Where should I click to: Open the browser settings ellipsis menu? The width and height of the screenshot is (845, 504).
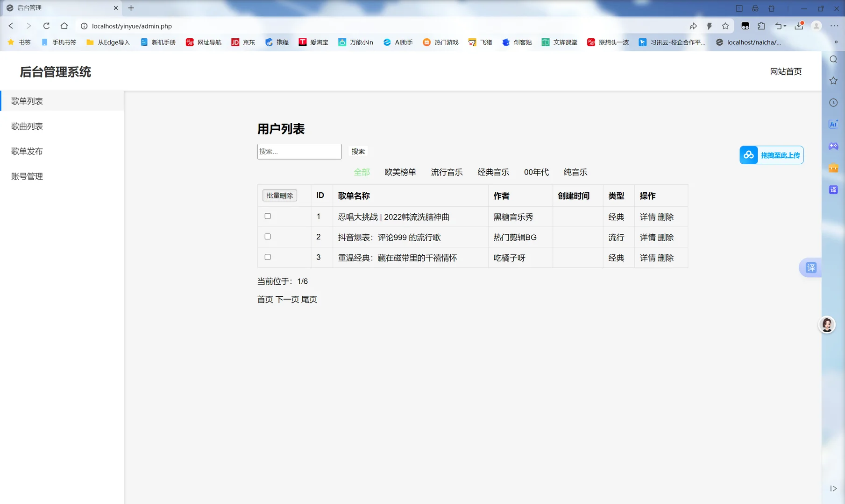tap(834, 26)
